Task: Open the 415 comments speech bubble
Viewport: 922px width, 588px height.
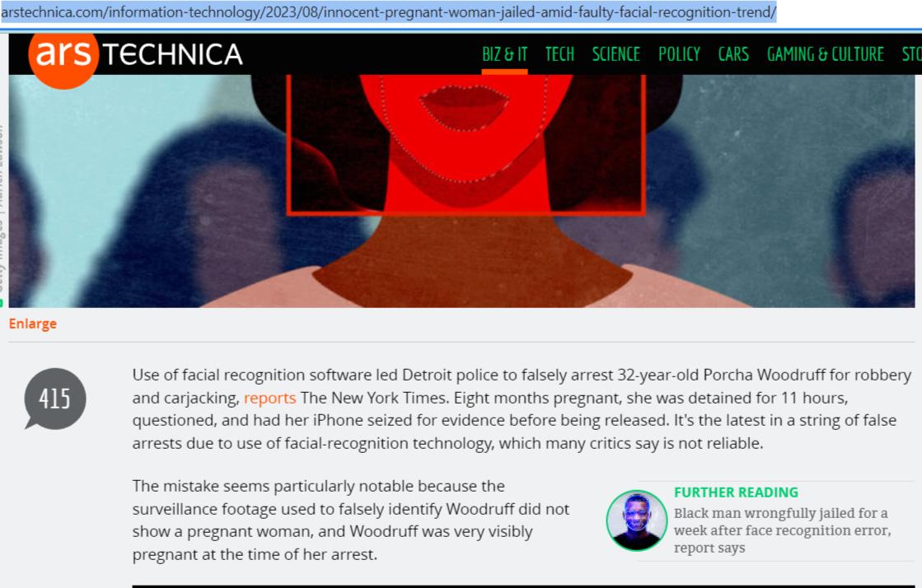Action: pyautogui.click(x=54, y=399)
